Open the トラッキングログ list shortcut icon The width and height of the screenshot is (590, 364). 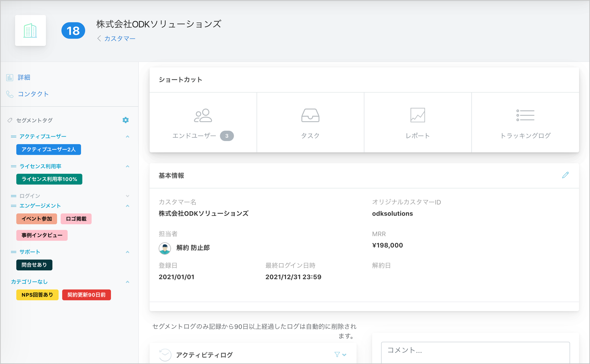coord(525,115)
